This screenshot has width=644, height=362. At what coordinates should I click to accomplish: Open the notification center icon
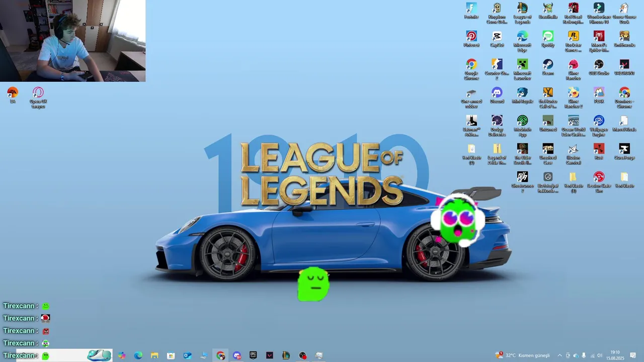pos(633,355)
